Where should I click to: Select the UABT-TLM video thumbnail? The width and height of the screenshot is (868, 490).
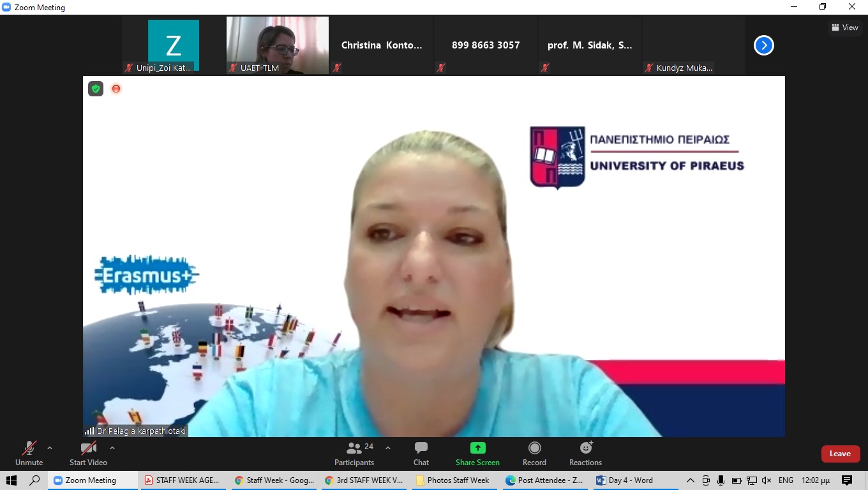278,45
